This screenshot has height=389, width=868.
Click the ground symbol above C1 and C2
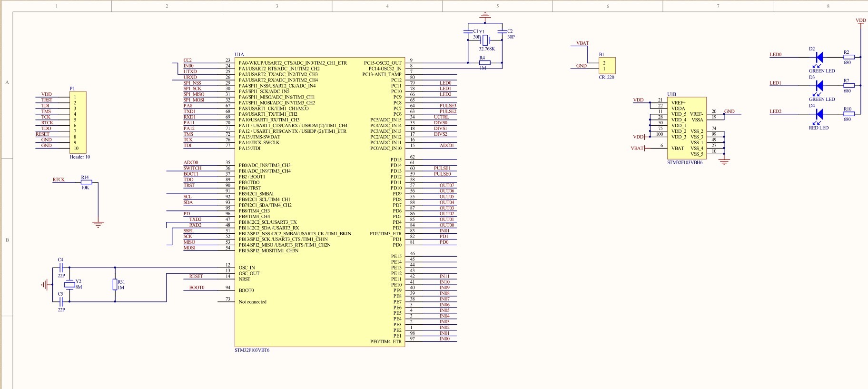click(x=485, y=17)
